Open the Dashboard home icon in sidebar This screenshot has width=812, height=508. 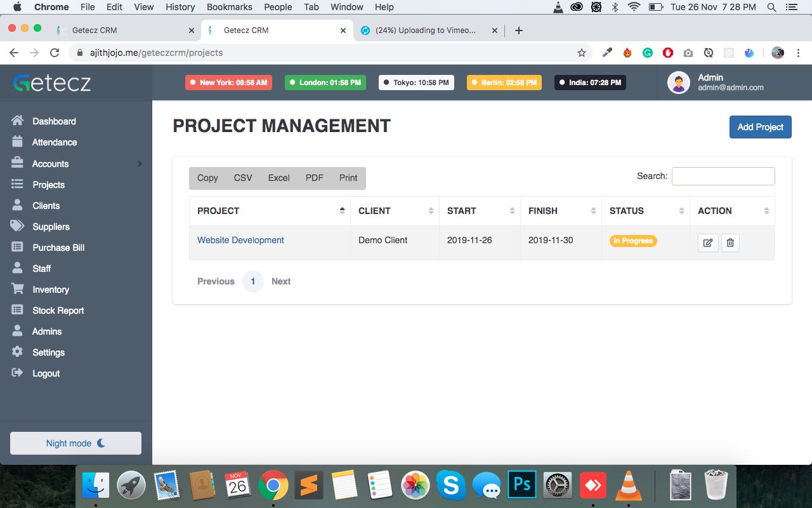[18, 121]
